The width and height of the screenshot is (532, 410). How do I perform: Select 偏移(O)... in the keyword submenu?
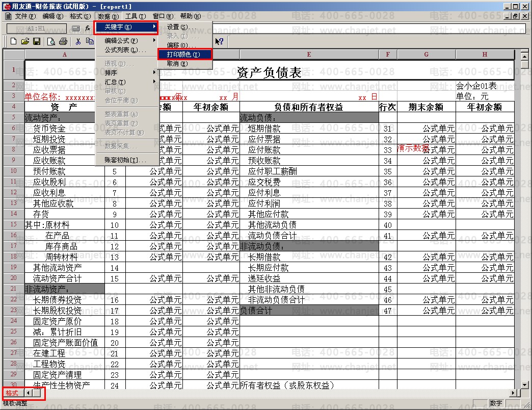tap(185, 45)
